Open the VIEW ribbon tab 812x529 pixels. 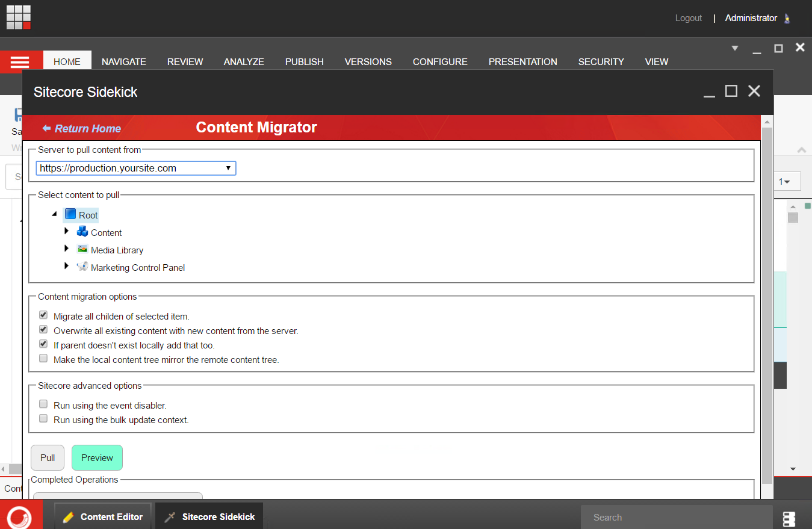pos(657,61)
